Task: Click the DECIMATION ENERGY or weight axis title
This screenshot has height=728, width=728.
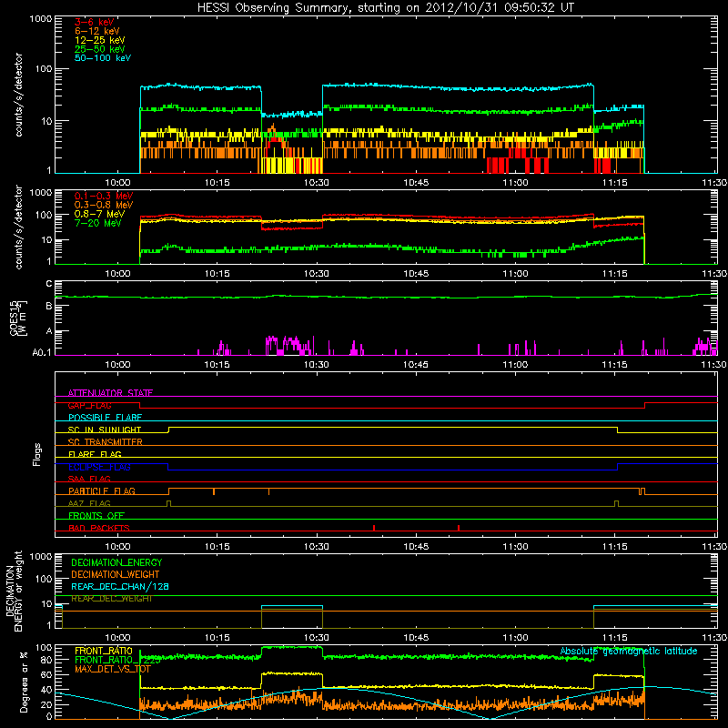Action: coord(14,591)
